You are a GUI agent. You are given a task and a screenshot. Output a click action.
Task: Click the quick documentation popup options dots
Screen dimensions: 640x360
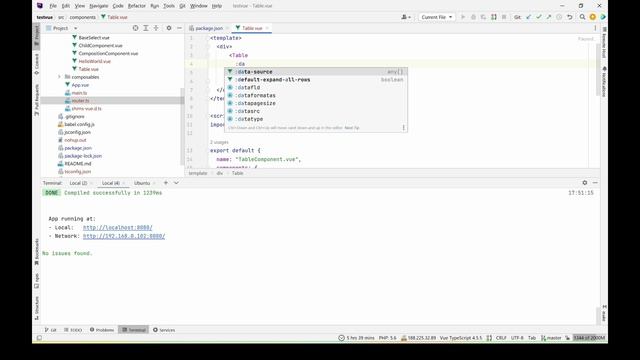click(404, 128)
